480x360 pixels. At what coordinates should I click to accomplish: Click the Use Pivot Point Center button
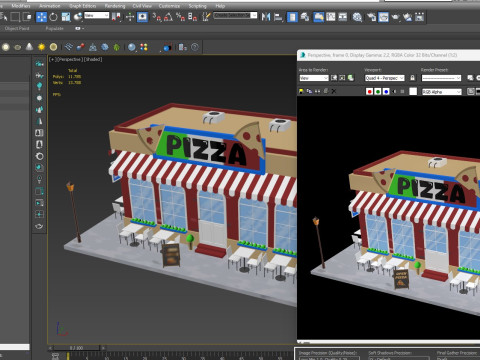coord(116,17)
